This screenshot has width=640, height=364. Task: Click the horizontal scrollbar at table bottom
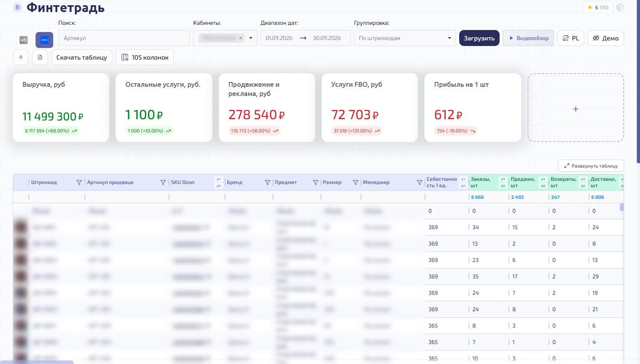coord(37,362)
